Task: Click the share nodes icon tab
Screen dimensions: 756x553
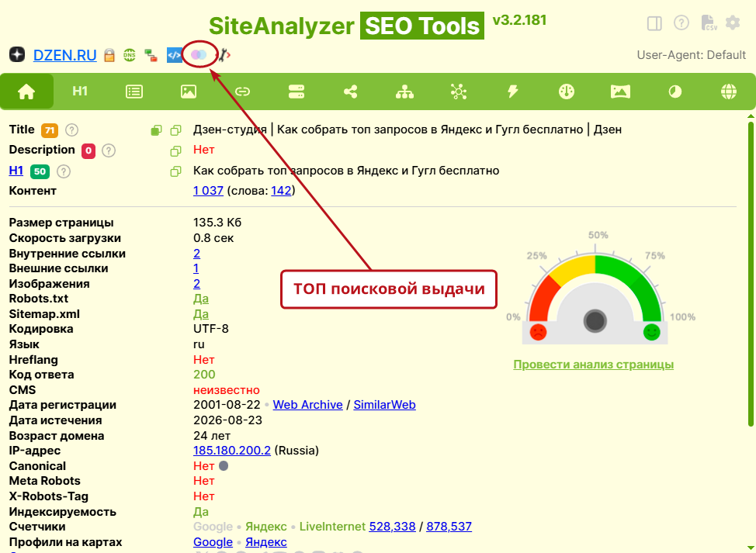Action: click(351, 92)
